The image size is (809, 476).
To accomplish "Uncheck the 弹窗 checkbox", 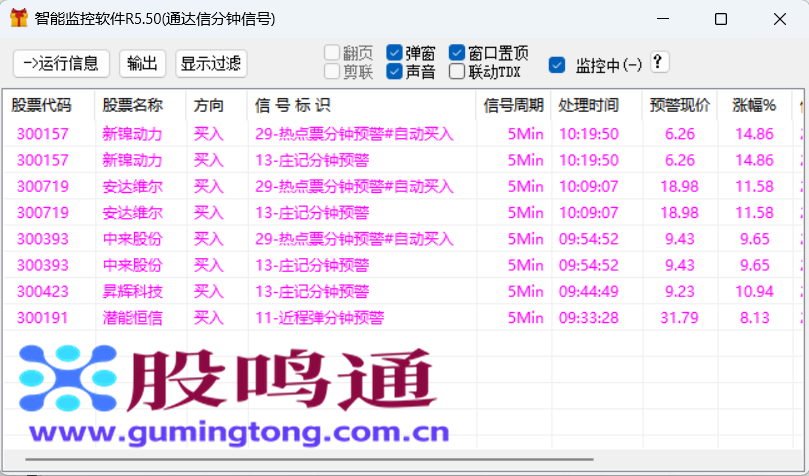I will [x=394, y=53].
